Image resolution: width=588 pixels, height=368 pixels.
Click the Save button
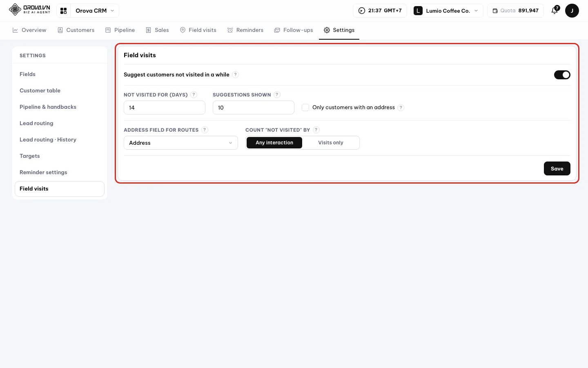(557, 168)
